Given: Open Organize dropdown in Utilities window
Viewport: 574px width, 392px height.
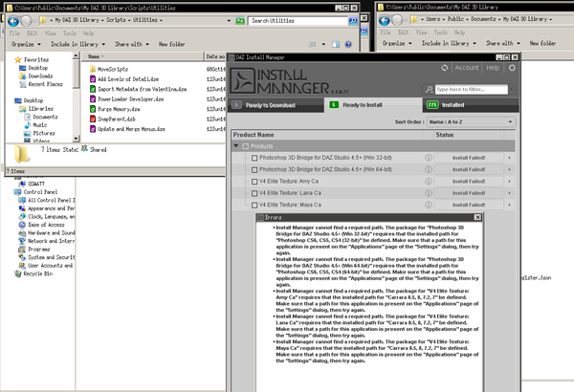Looking at the screenshot, I should pyautogui.click(x=26, y=44).
